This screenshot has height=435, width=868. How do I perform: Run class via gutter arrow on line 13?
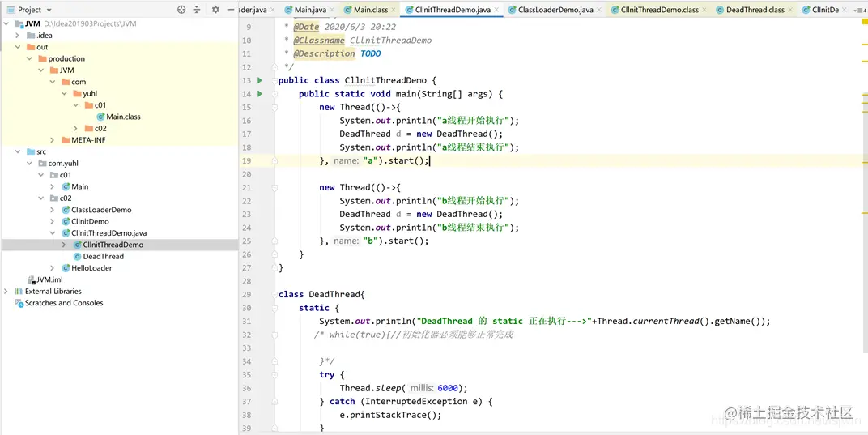tap(260, 80)
